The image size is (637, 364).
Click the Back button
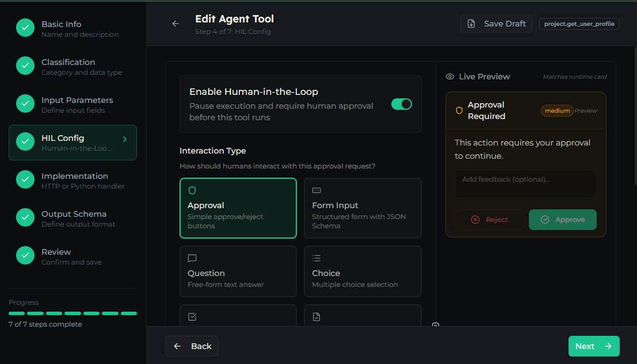tap(192, 346)
